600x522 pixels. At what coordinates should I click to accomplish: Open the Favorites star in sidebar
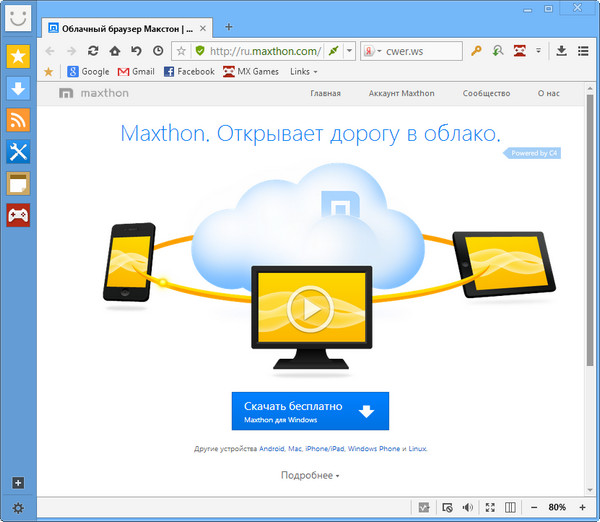point(18,56)
